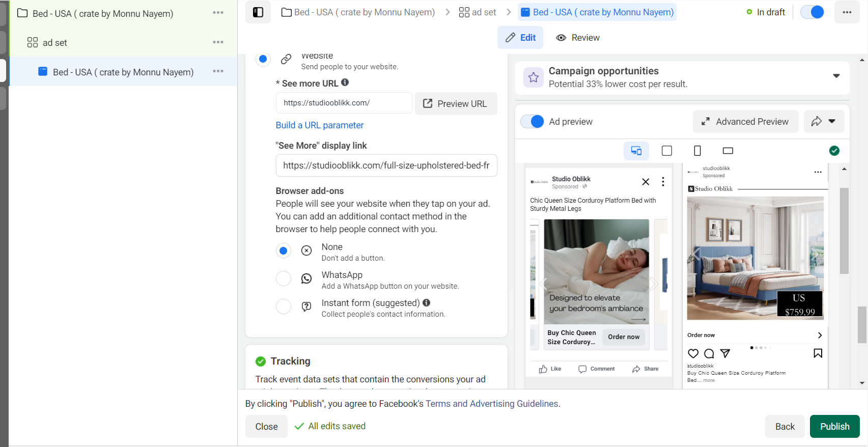Open the share preview dropdown arrow

pyautogui.click(x=832, y=122)
